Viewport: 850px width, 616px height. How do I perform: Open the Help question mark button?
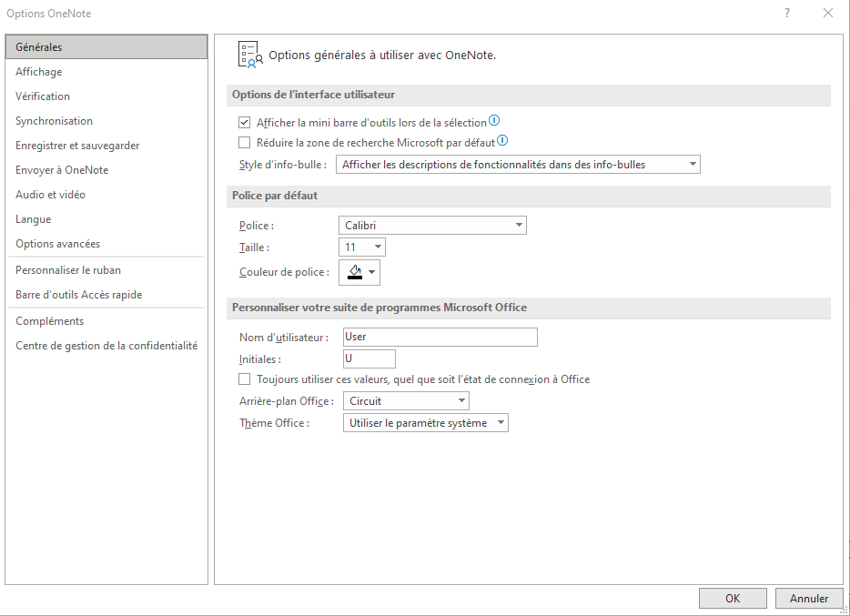click(x=787, y=13)
